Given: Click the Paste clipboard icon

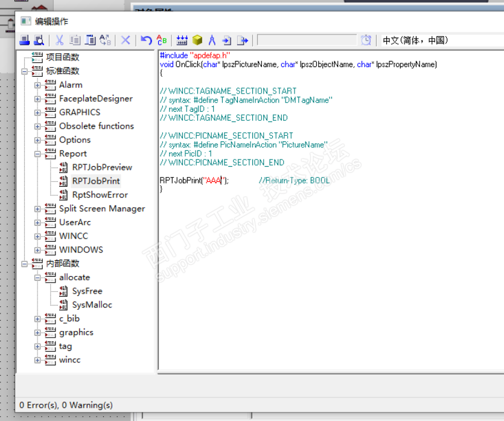Looking at the screenshot, I should (x=91, y=40).
